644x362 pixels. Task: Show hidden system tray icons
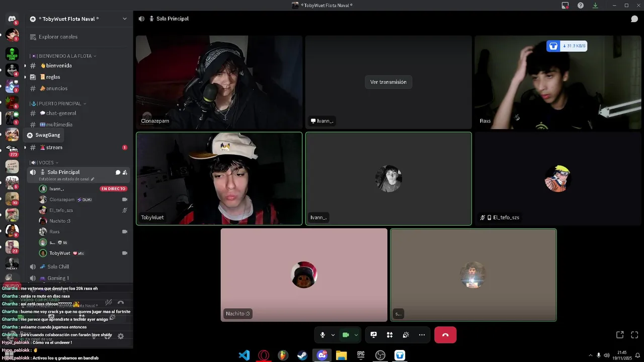(x=590, y=355)
